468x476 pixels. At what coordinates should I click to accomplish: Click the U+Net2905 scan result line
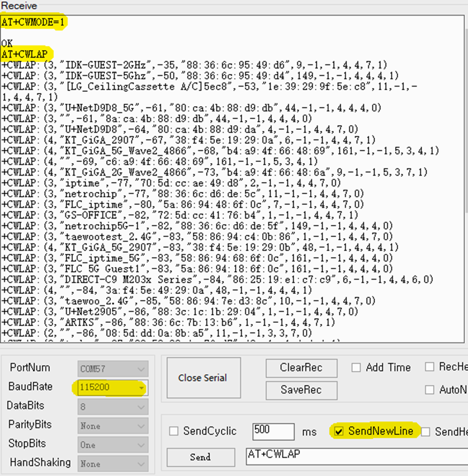(x=180, y=311)
